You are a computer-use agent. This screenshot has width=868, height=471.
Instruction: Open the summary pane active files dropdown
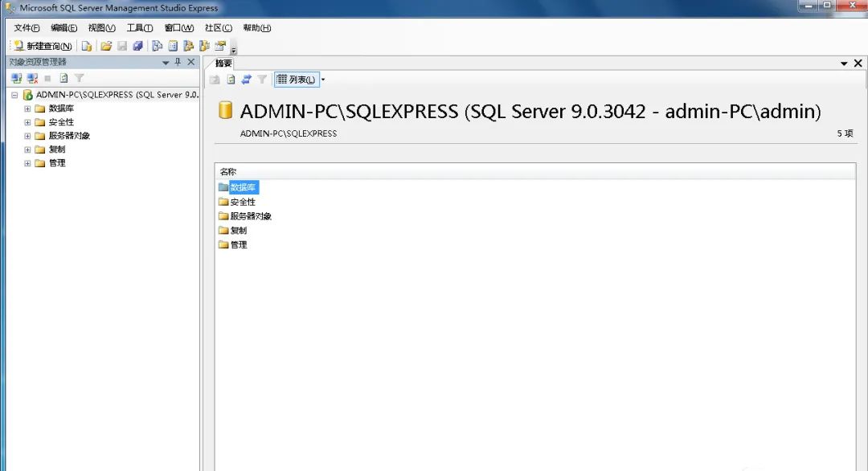[844, 63]
